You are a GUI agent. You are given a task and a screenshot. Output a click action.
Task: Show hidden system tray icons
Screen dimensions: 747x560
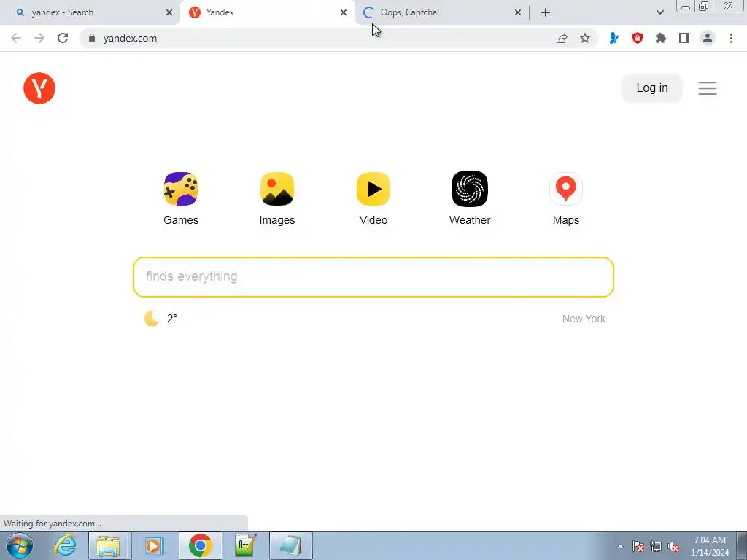pyautogui.click(x=620, y=546)
